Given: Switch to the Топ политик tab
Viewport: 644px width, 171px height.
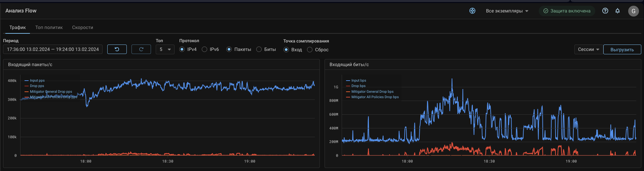Looking at the screenshot, I should 49,27.
